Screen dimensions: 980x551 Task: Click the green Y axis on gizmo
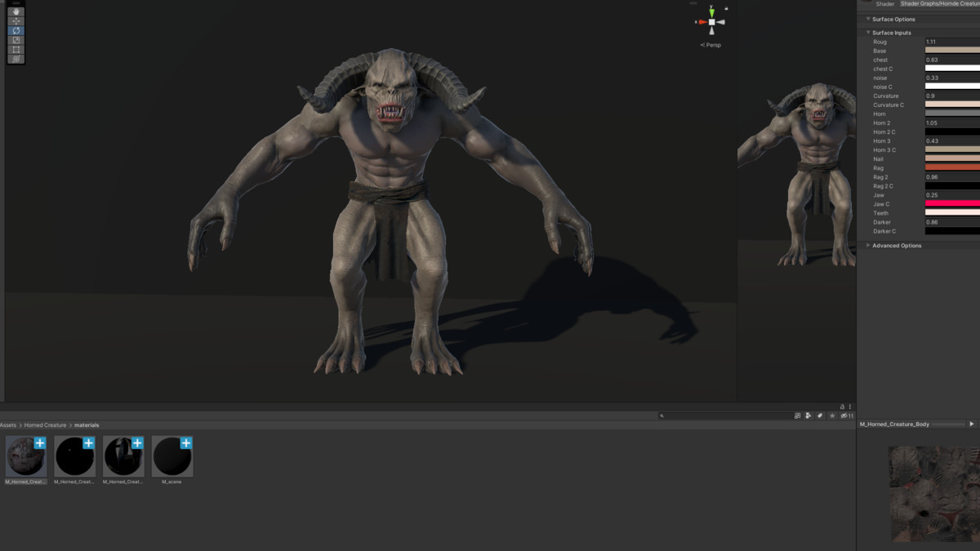(x=711, y=11)
